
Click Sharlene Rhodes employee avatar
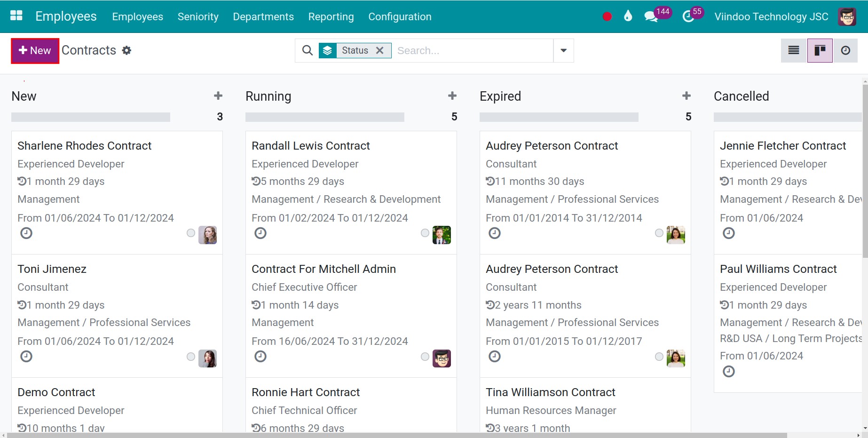[x=207, y=235]
